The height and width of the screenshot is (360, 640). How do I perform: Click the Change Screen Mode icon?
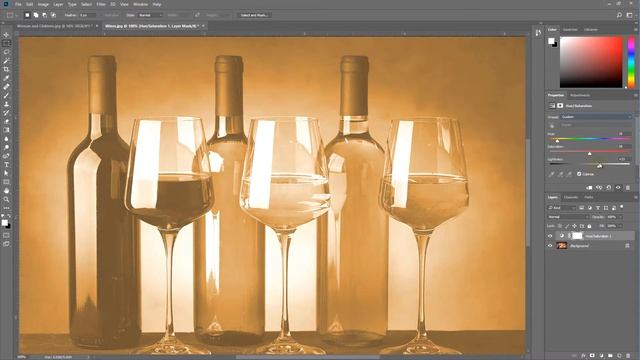(6, 244)
